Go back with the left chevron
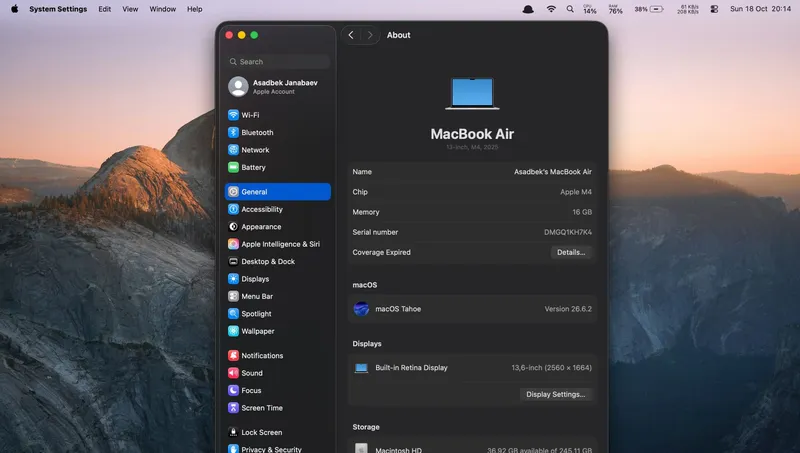800x453 pixels. [351, 35]
